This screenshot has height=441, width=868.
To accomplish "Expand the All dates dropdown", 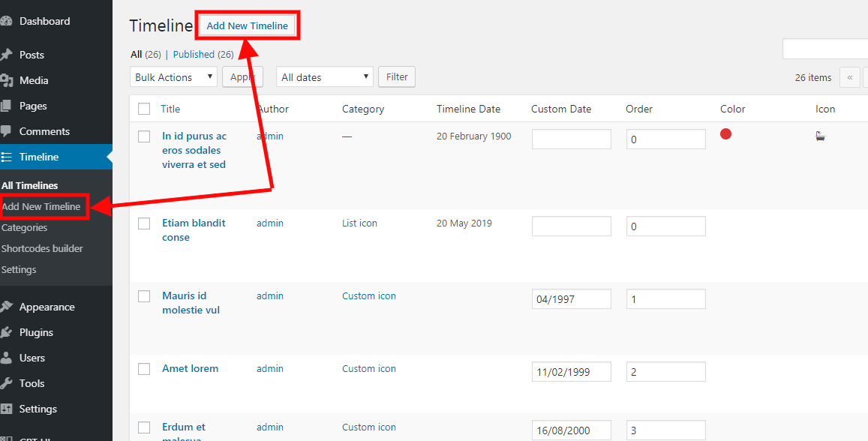I will tap(325, 77).
